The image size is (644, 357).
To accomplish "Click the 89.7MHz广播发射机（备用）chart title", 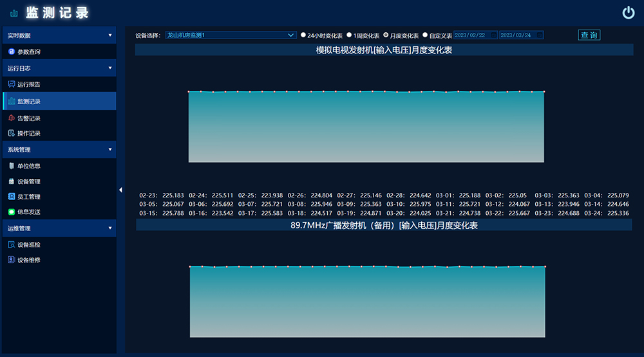I will (x=384, y=225).
